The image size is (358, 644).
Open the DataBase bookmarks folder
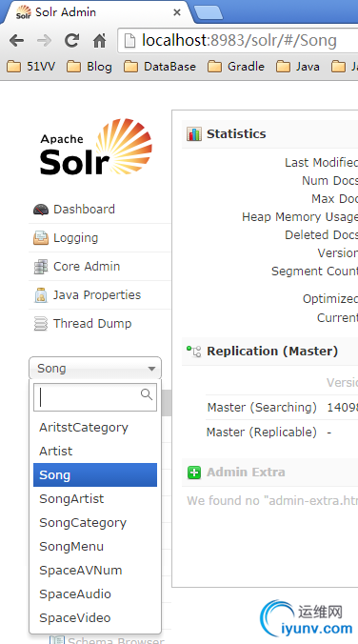[160, 67]
